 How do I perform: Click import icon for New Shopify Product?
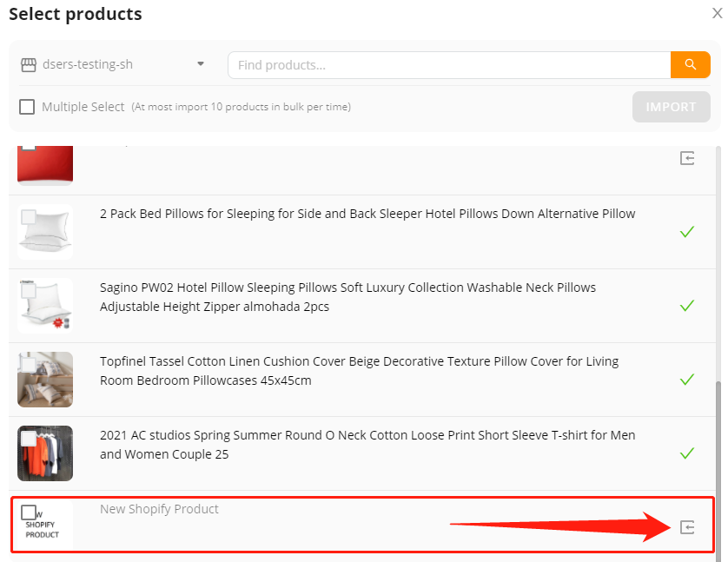687,527
